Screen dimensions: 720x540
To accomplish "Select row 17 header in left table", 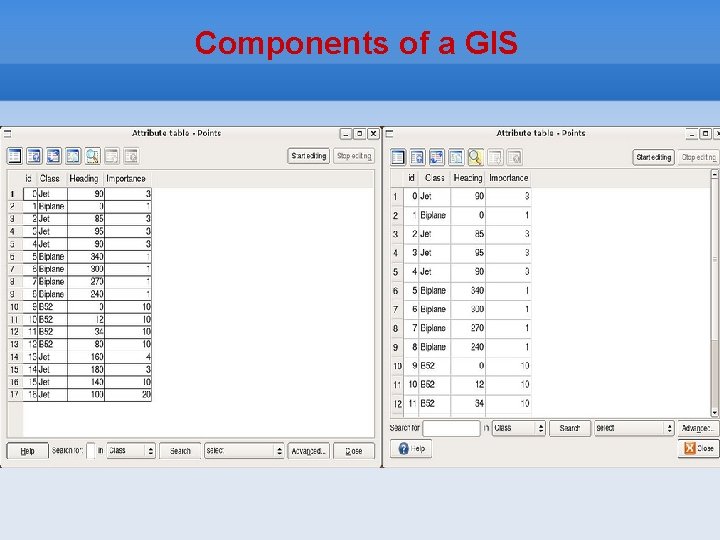I will tap(15, 394).
